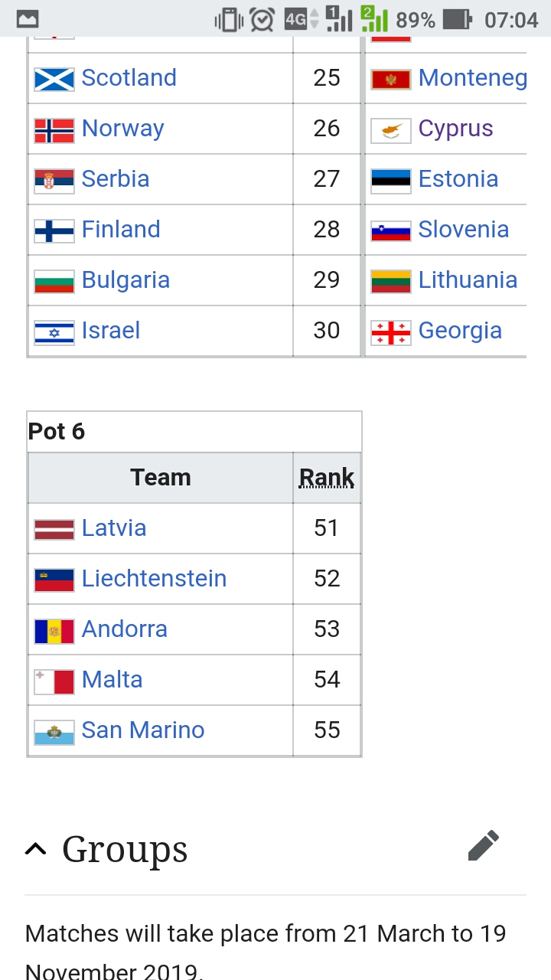The width and height of the screenshot is (551, 980).
Task: Open the Estonia link
Action: coord(458,178)
